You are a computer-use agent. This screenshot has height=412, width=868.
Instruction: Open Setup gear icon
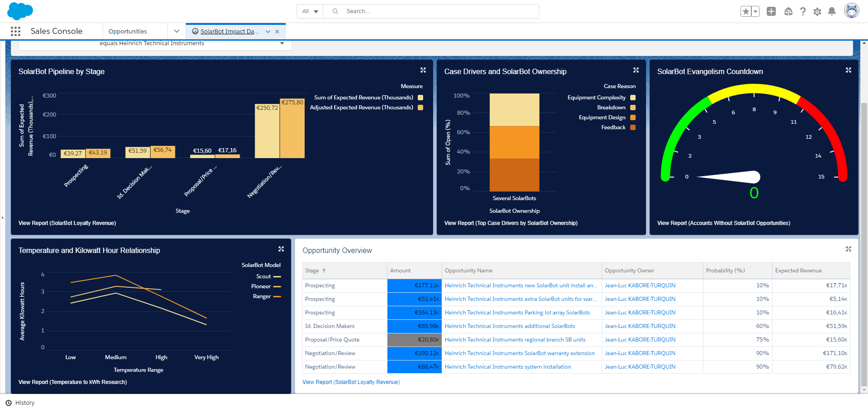817,11
